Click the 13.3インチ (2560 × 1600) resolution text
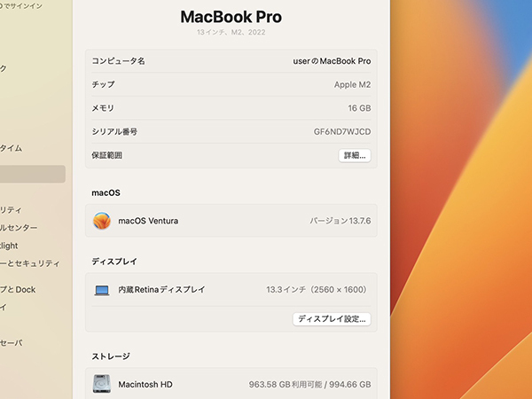This screenshot has width=532, height=399. click(x=317, y=290)
